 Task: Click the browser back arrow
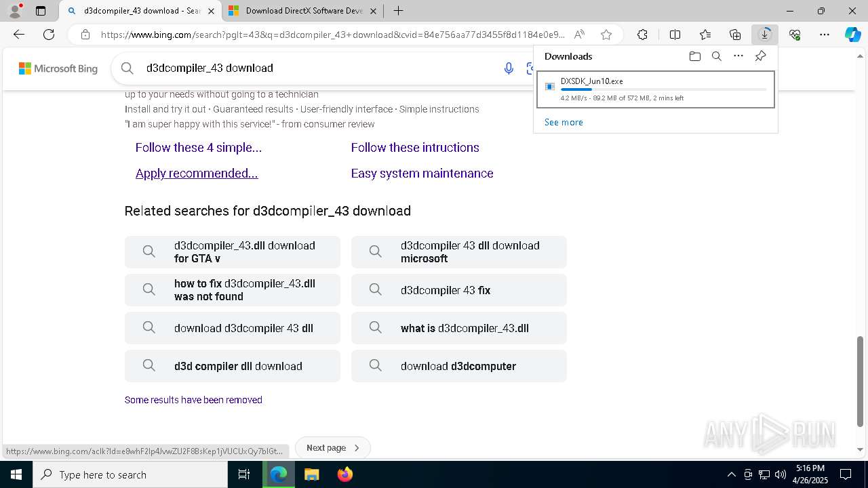(x=19, y=35)
